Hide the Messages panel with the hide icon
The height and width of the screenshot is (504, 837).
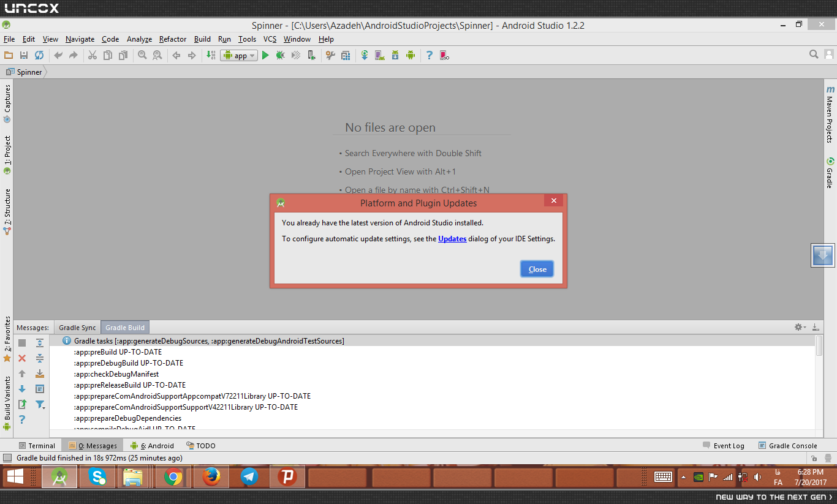pyautogui.click(x=816, y=327)
